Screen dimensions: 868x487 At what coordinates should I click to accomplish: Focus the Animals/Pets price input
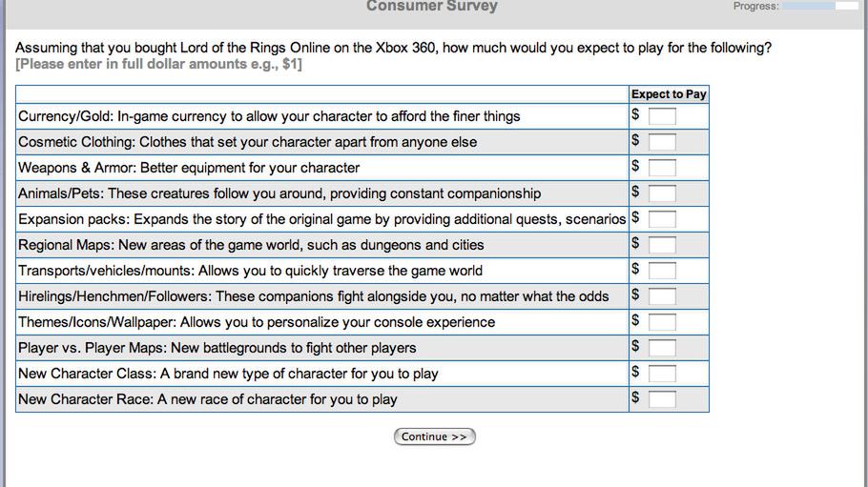[x=662, y=193]
